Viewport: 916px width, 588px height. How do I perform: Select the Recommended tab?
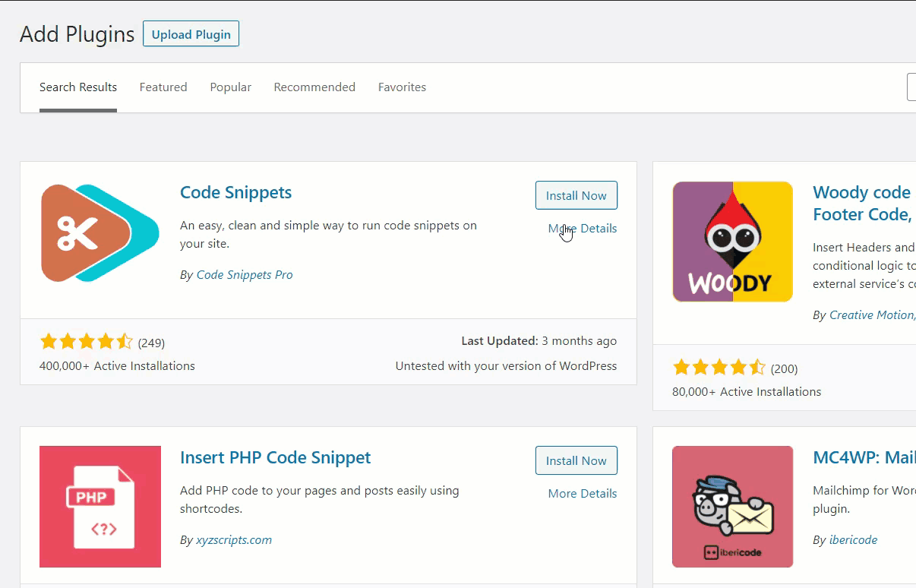pos(314,87)
